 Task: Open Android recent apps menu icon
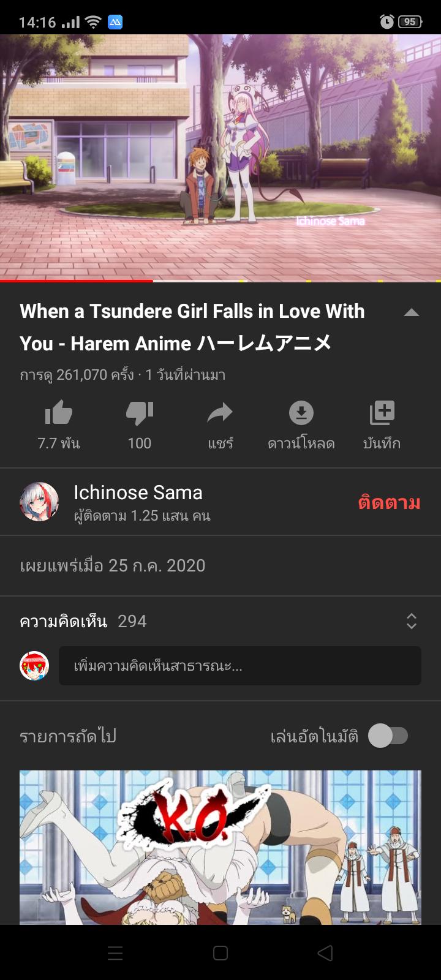tap(115, 953)
